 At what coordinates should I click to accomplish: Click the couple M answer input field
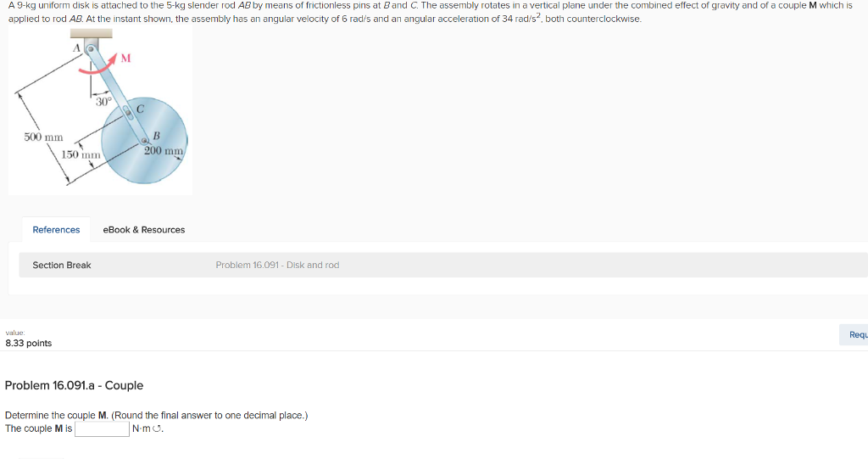102,428
